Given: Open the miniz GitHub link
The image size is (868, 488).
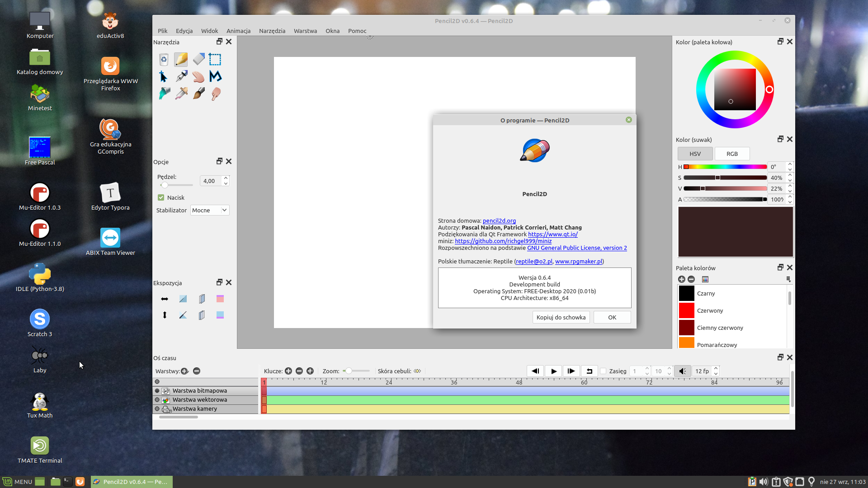Looking at the screenshot, I should 503,241.
